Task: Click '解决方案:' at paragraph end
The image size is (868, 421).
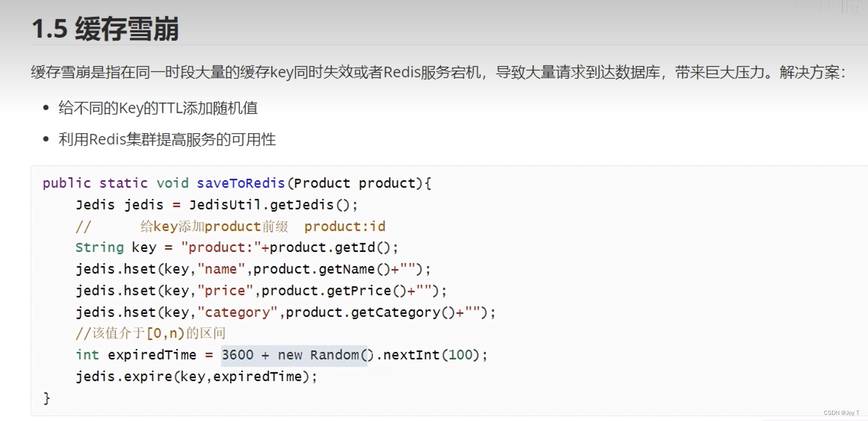Action: point(811,73)
